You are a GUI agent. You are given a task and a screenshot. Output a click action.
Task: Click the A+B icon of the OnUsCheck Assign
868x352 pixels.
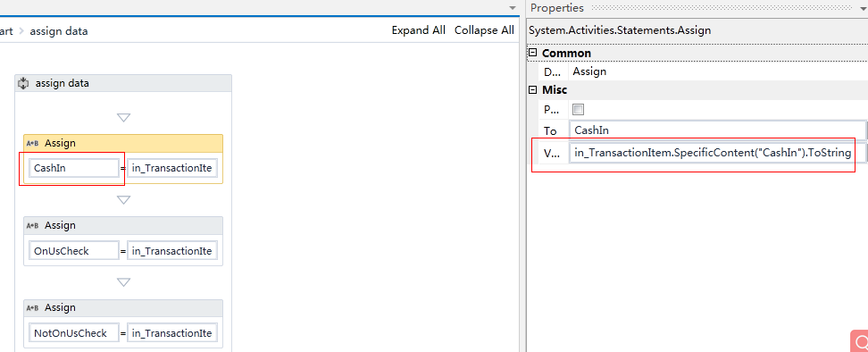click(x=33, y=226)
